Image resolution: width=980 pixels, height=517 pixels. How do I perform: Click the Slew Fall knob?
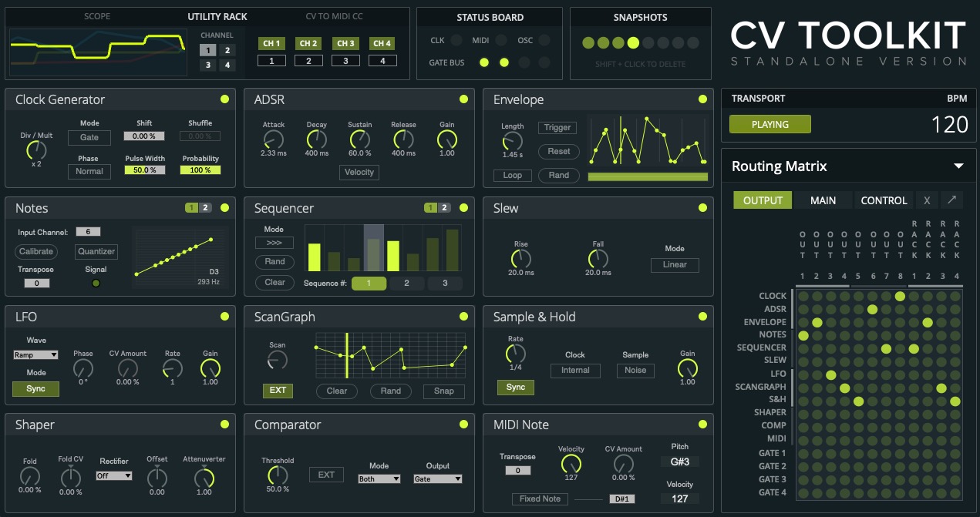598,259
